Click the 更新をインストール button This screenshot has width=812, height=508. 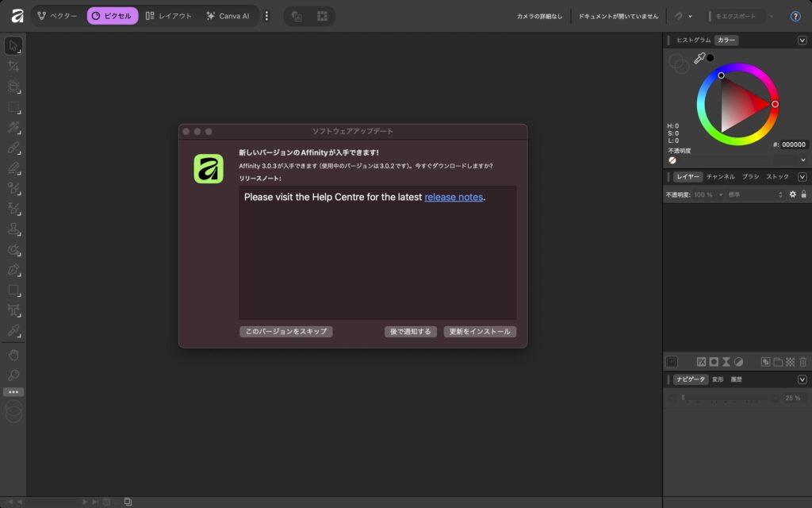click(480, 332)
